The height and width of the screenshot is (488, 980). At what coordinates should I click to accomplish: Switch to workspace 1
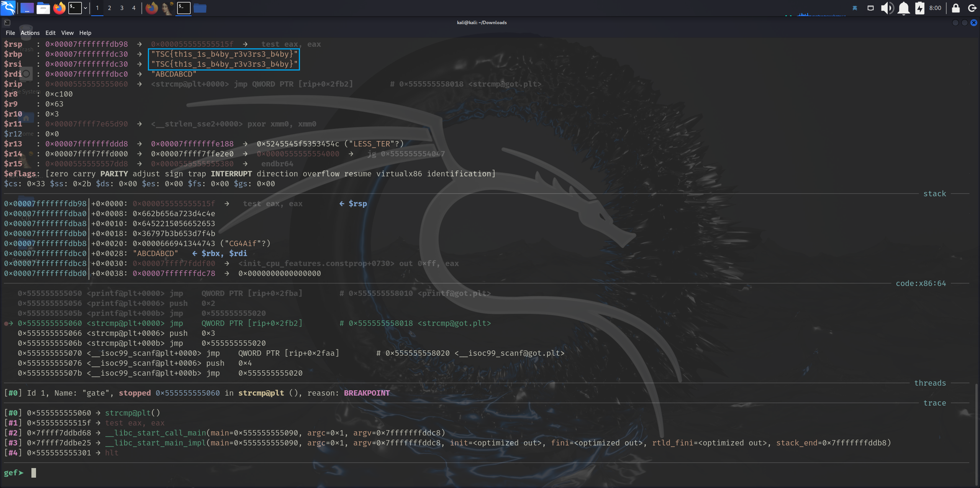pyautogui.click(x=97, y=8)
